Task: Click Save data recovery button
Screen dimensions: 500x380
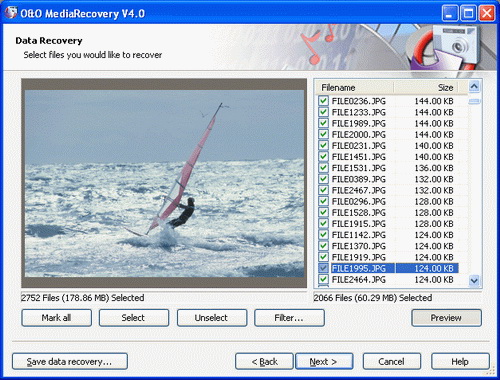Action: [70, 361]
